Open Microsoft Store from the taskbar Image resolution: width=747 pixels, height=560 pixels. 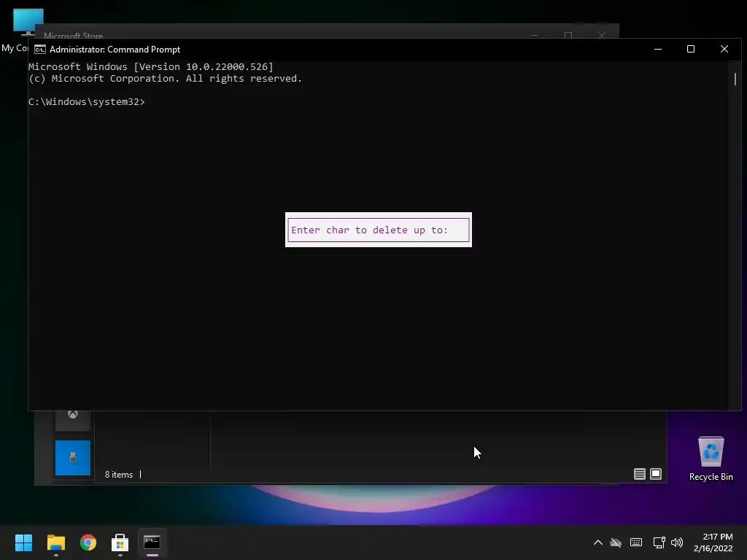120,542
